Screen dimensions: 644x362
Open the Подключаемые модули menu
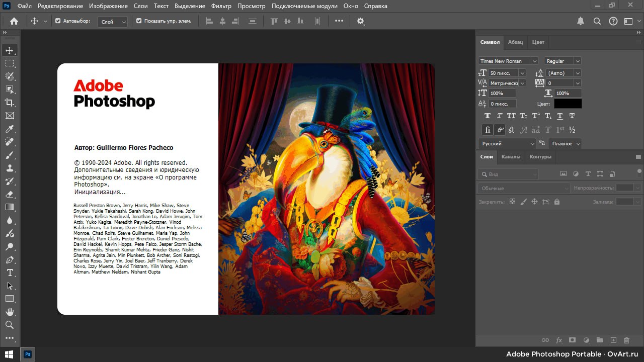(304, 6)
